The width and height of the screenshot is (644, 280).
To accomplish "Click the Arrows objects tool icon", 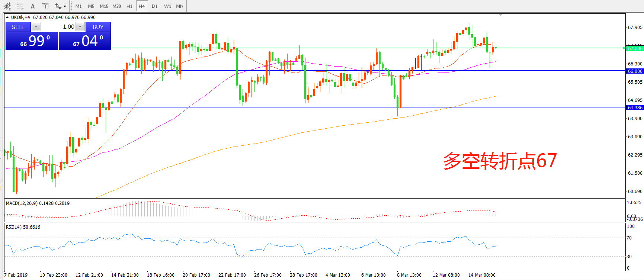I will point(58,6).
